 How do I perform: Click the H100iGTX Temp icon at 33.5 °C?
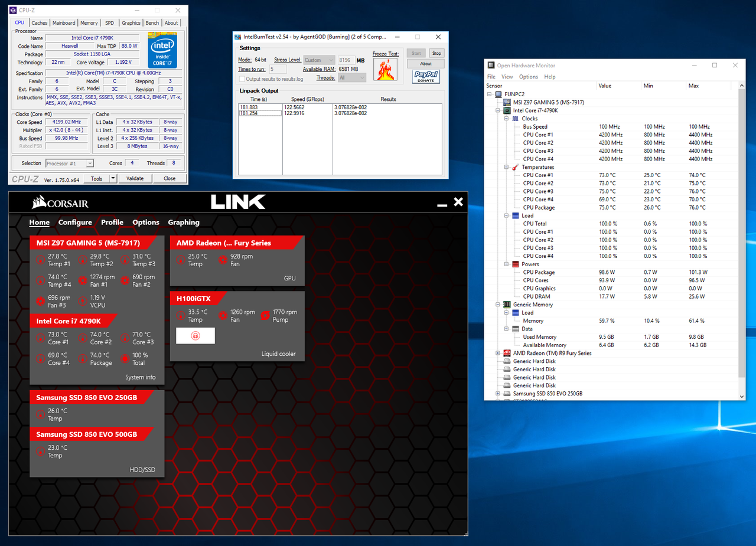pos(181,316)
